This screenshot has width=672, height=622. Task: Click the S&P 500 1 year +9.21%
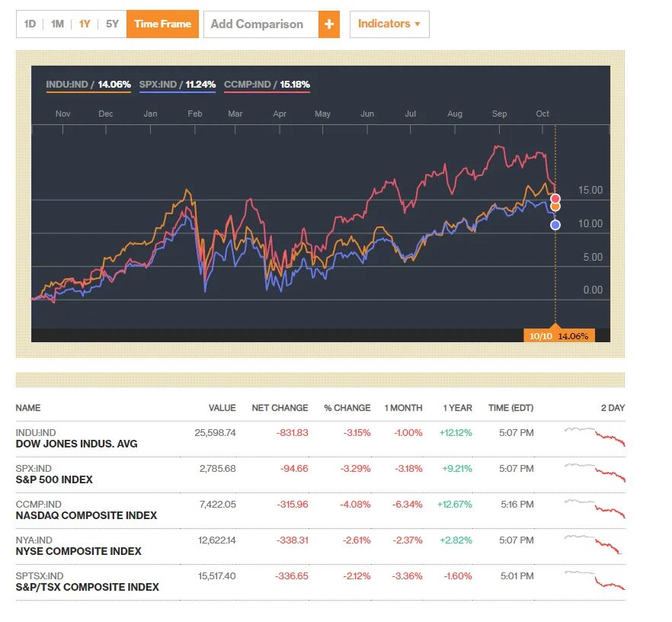457,469
